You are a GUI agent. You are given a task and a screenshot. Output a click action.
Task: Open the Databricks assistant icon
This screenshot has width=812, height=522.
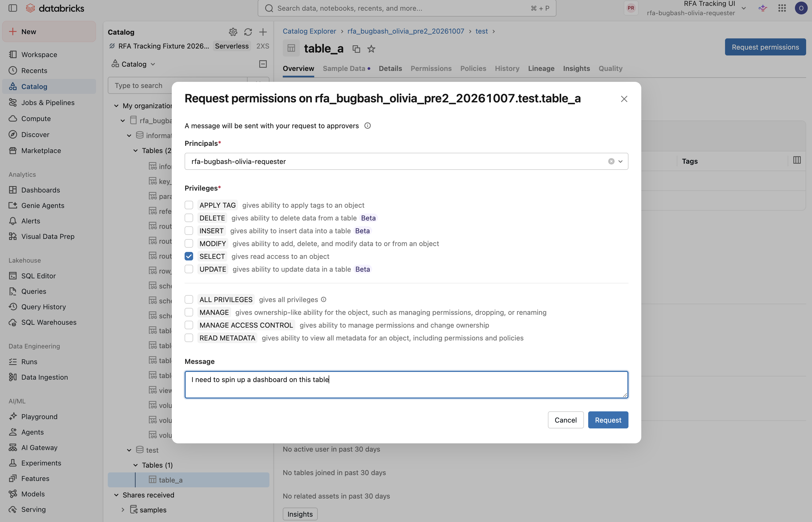click(x=763, y=8)
